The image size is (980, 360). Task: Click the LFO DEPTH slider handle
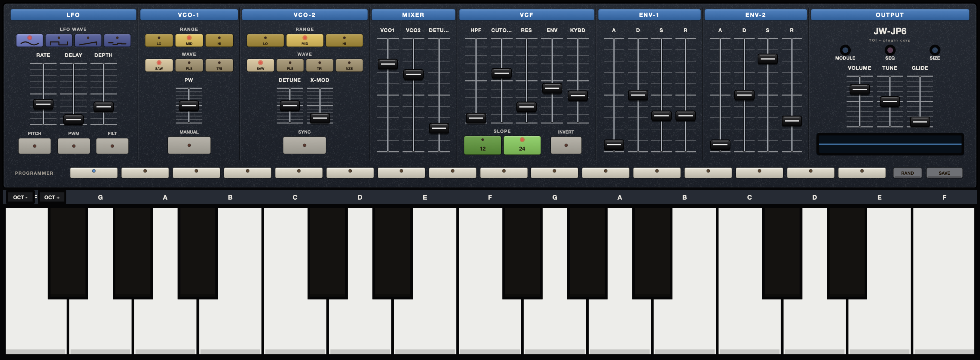[104, 107]
